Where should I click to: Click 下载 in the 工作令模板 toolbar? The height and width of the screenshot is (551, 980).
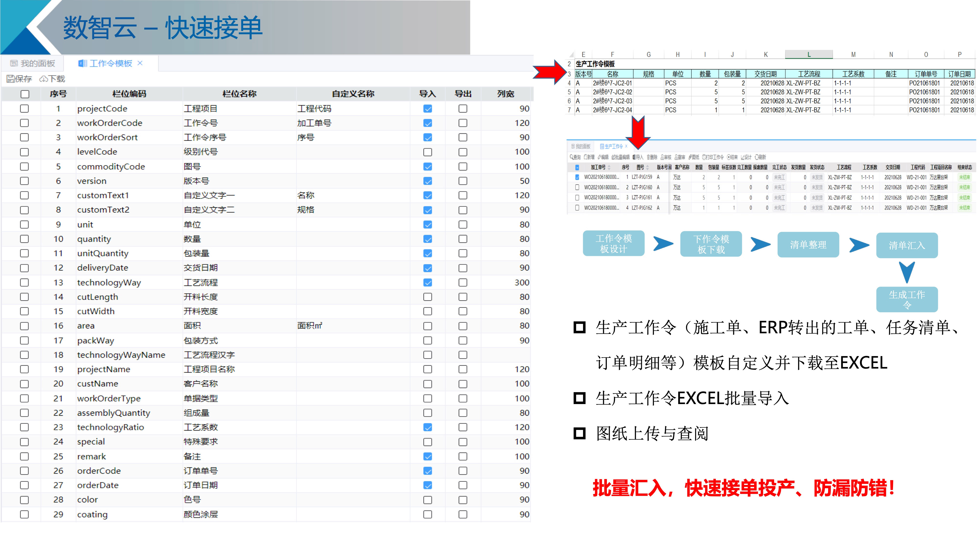pyautogui.click(x=52, y=79)
